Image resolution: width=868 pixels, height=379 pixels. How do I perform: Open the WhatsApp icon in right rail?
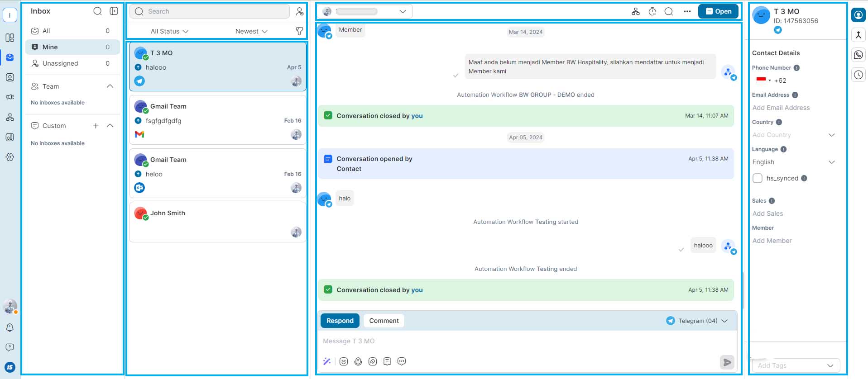coord(858,55)
